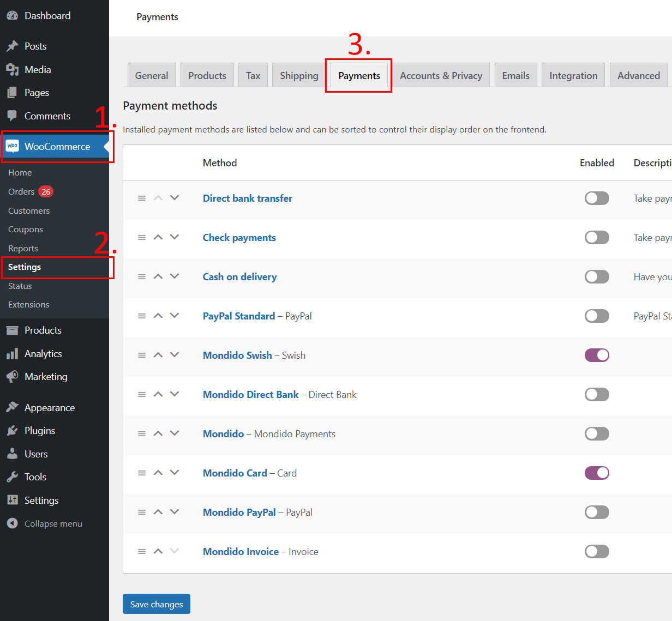Click the Media icon in sidebar
The image size is (672, 621).
tap(12, 70)
